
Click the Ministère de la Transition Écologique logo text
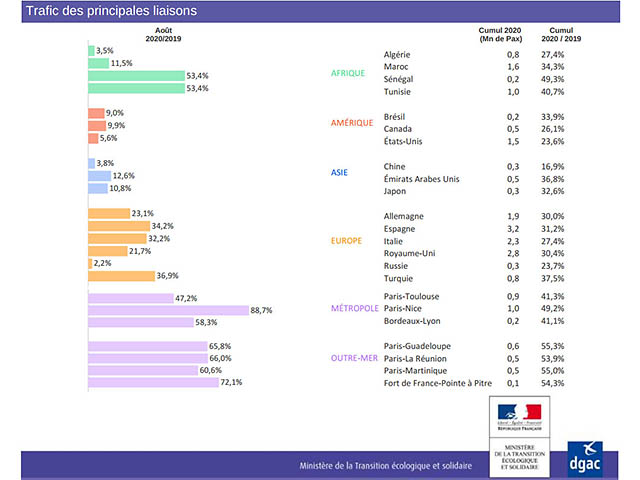click(x=518, y=457)
